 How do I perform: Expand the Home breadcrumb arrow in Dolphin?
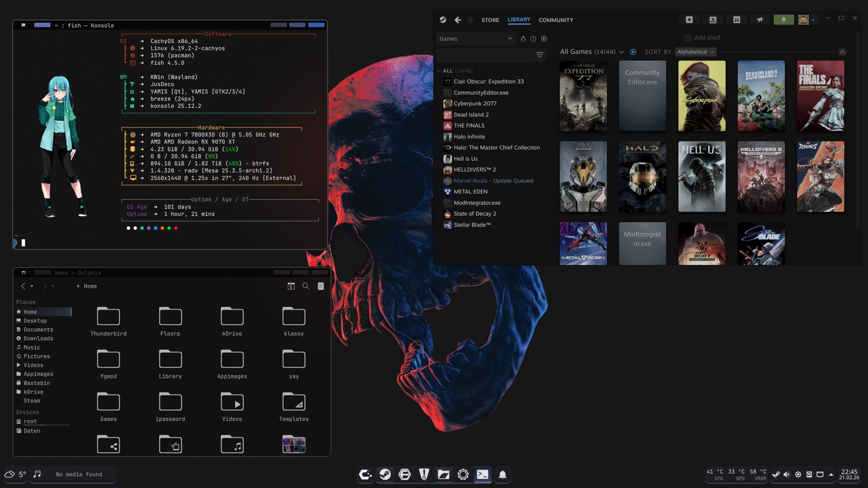(x=78, y=286)
